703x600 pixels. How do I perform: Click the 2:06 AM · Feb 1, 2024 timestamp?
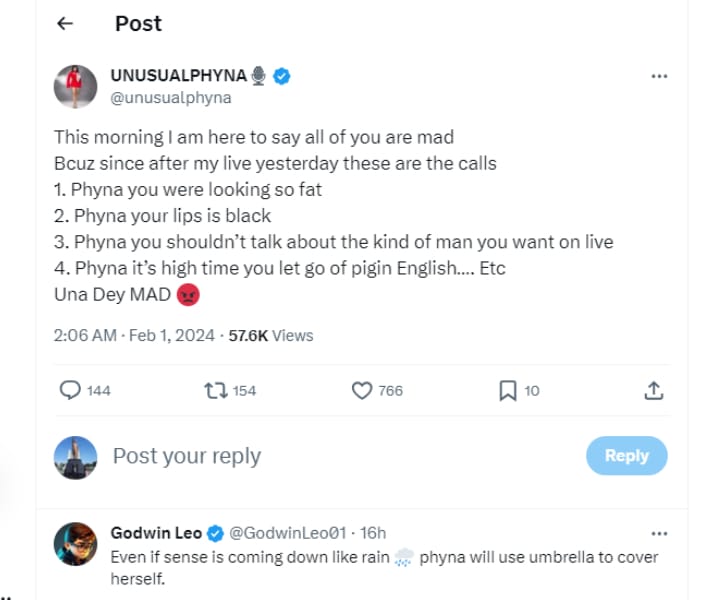[x=134, y=336]
